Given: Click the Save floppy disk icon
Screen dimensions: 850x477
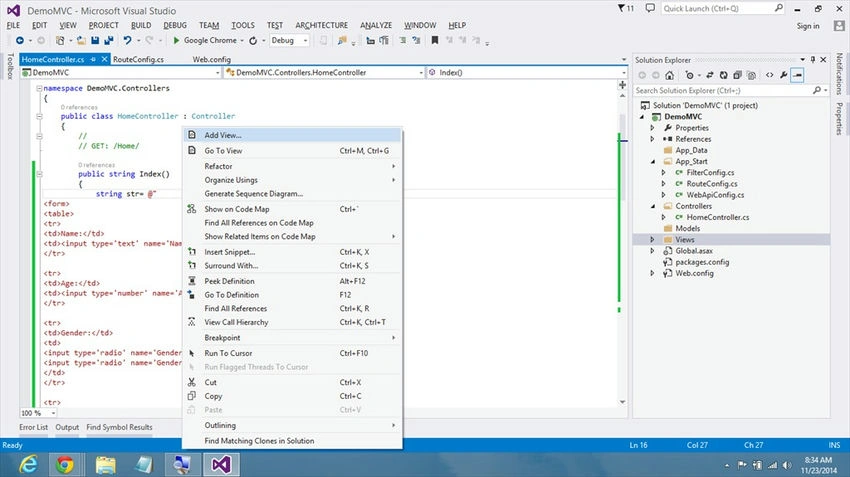Looking at the screenshot, I should (x=95, y=41).
